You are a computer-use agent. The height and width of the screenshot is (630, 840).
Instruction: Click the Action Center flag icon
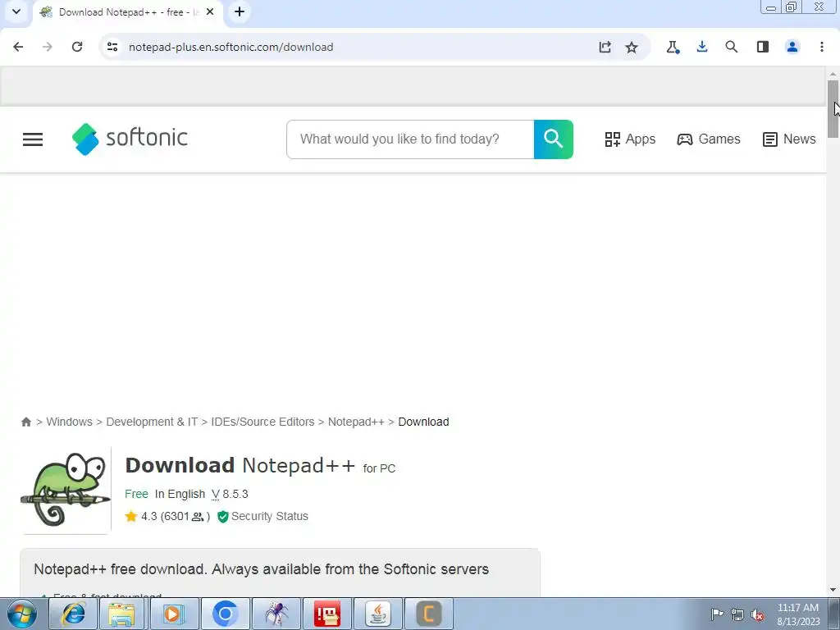[717, 614]
